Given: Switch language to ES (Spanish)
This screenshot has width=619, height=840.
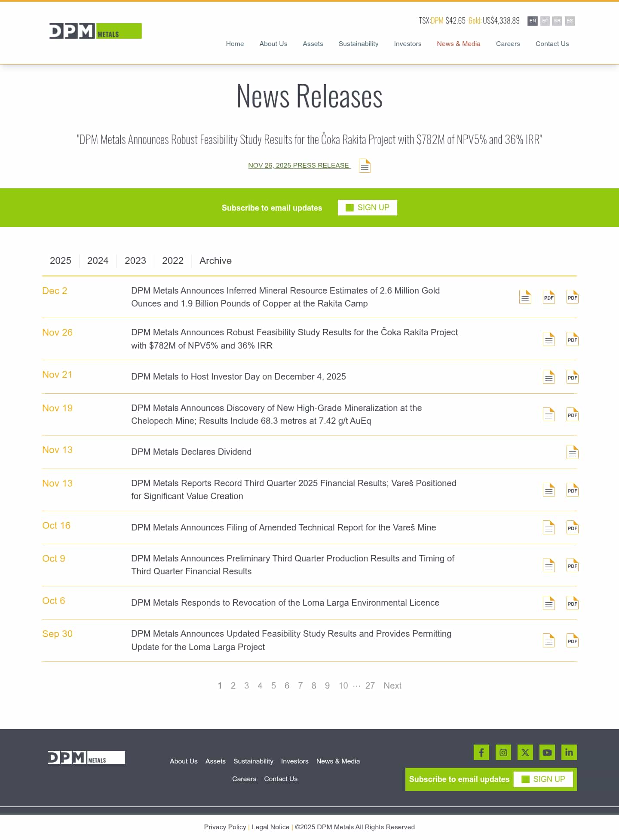Looking at the screenshot, I should click(570, 21).
